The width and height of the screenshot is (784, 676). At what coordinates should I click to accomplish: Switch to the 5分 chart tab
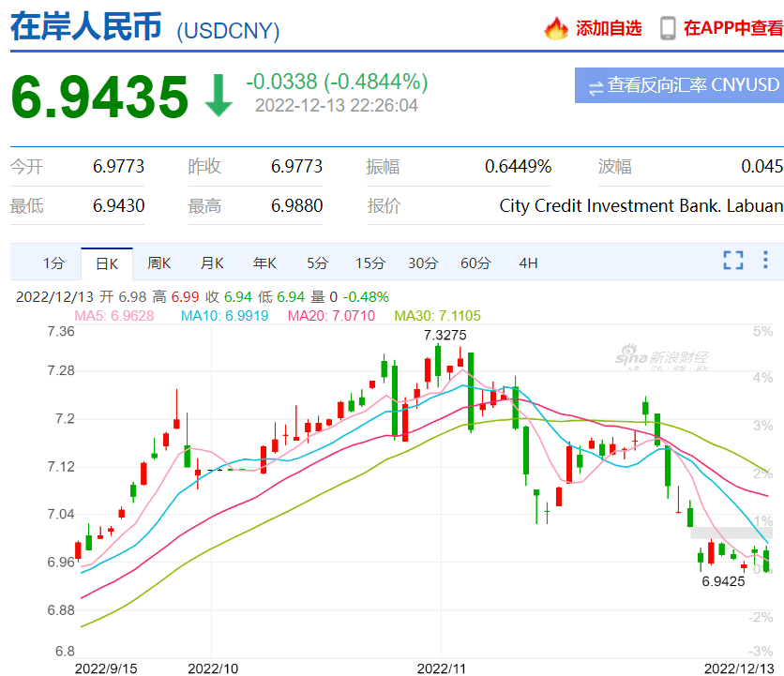click(318, 263)
